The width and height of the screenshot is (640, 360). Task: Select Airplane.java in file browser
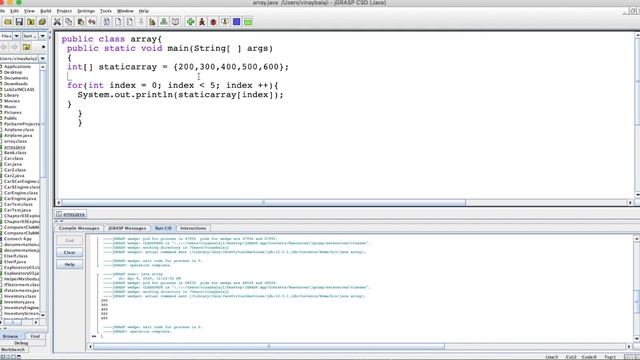[18, 135]
